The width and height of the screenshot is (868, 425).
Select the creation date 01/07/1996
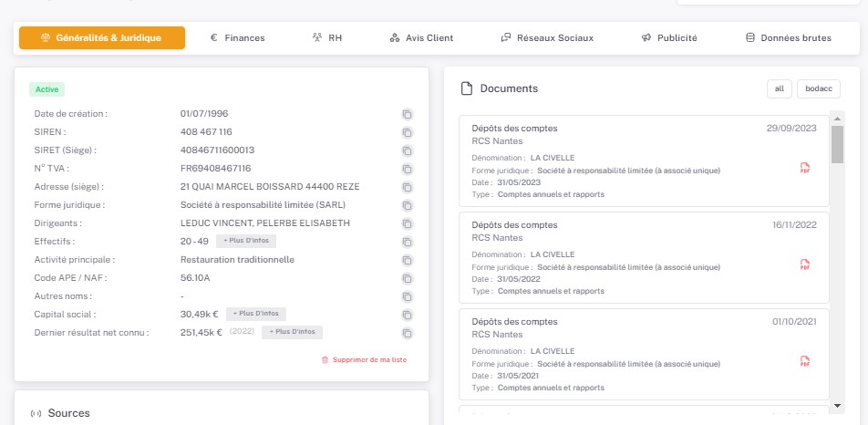204,113
